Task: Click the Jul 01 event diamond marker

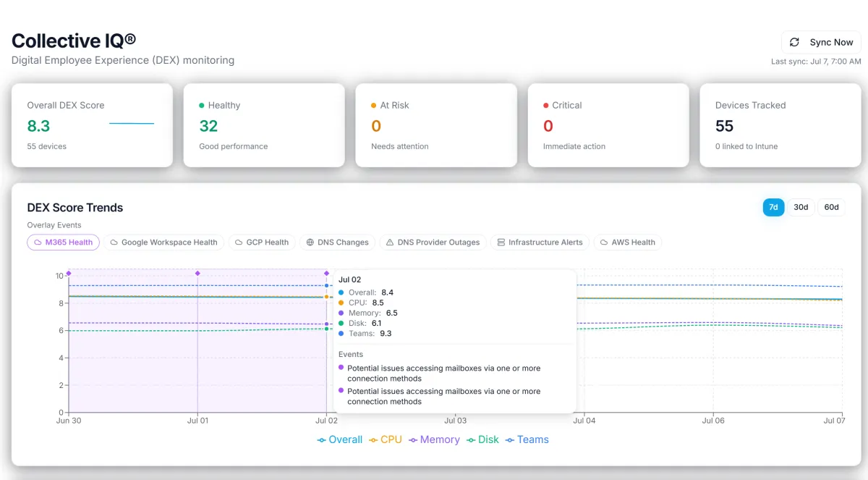Action: click(x=197, y=273)
